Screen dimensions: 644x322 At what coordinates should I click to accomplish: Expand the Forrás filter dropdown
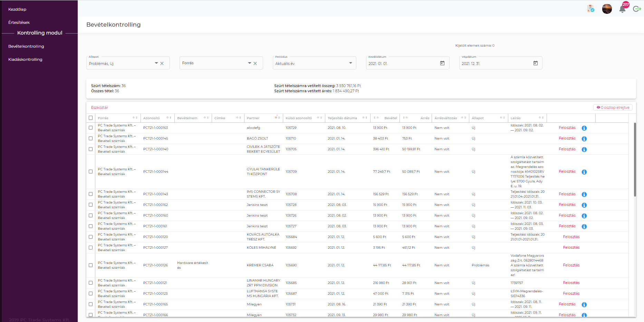(x=250, y=63)
